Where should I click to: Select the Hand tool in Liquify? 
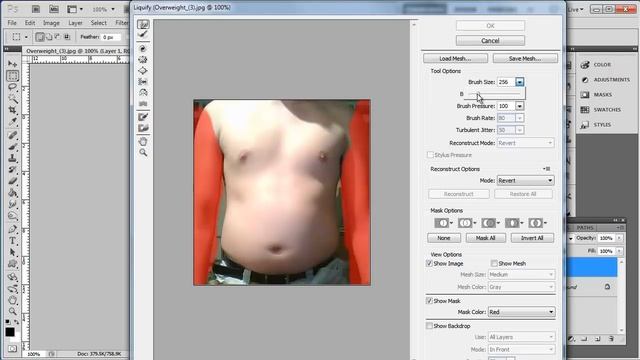click(x=143, y=142)
